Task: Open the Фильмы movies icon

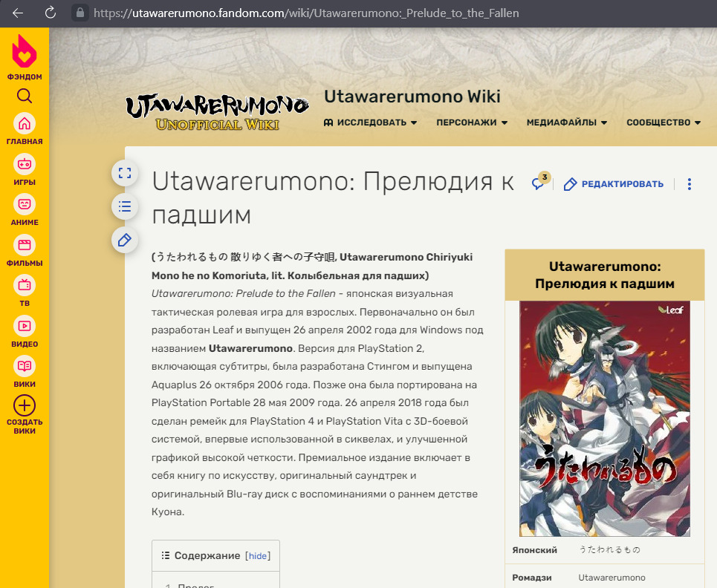Action: pos(25,245)
